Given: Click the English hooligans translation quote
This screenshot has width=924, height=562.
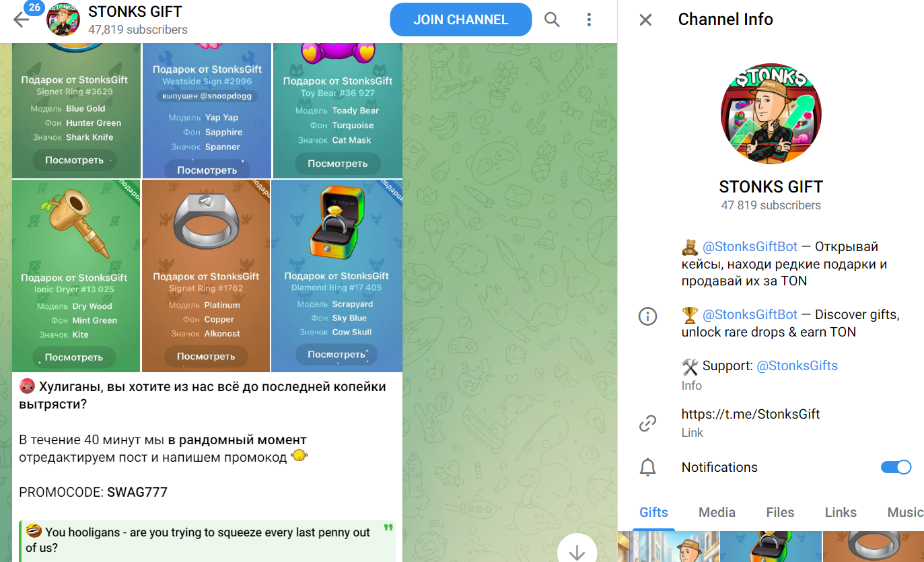Looking at the screenshot, I should [207, 540].
